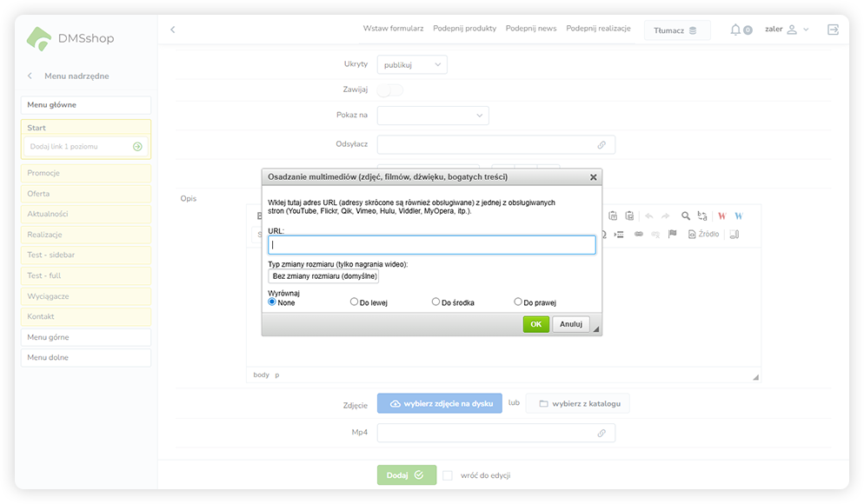The width and height of the screenshot is (864, 504).
Task: Click the notifications bell icon
Action: click(x=736, y=30)
